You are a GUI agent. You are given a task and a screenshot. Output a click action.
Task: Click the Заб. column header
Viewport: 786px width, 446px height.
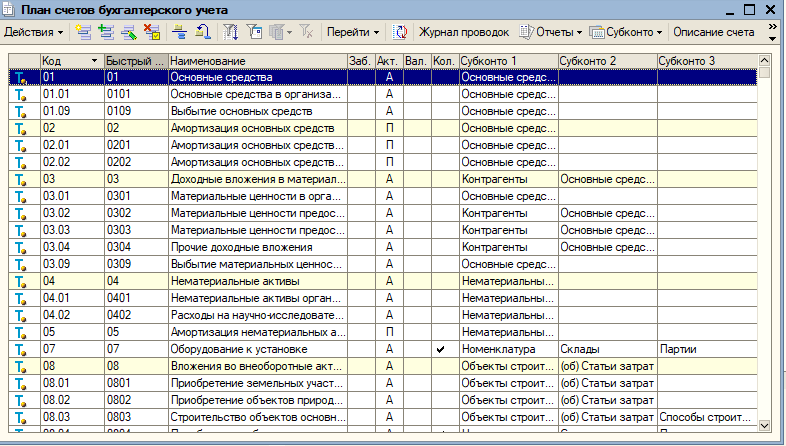click(x=361, y=61)
